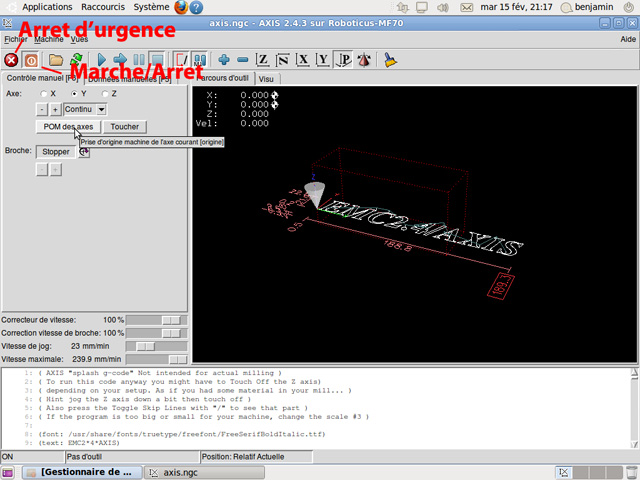Open the Fichier menu
Viewport: 640px width, 480px height.
click(x=16, y=40)
